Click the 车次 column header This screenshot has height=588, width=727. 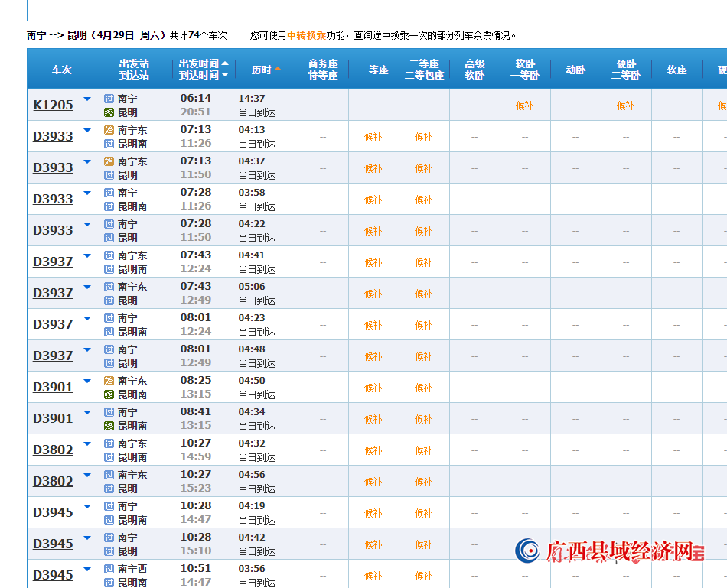[61, 70]
